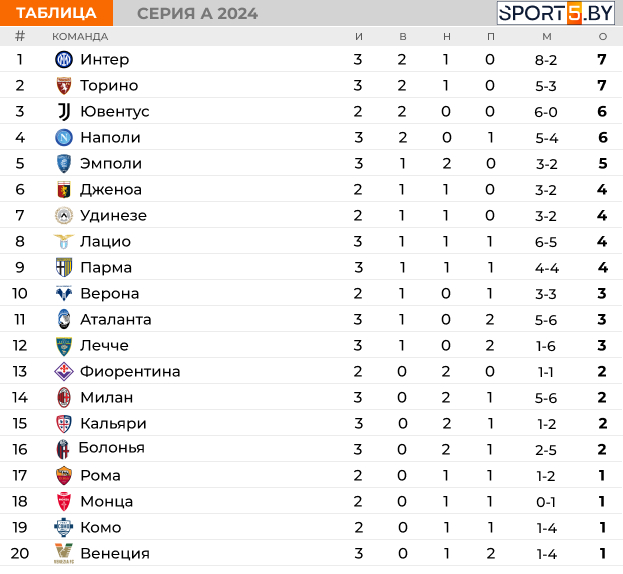
Task: Click the Inter club crest icon
Action: point(64,60)
